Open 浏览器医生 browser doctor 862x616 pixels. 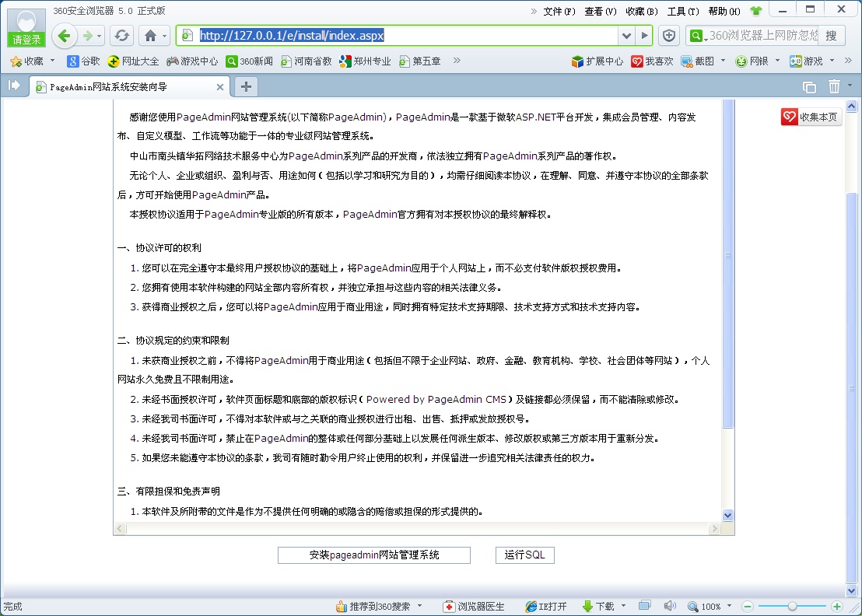(x=474, y=606)
